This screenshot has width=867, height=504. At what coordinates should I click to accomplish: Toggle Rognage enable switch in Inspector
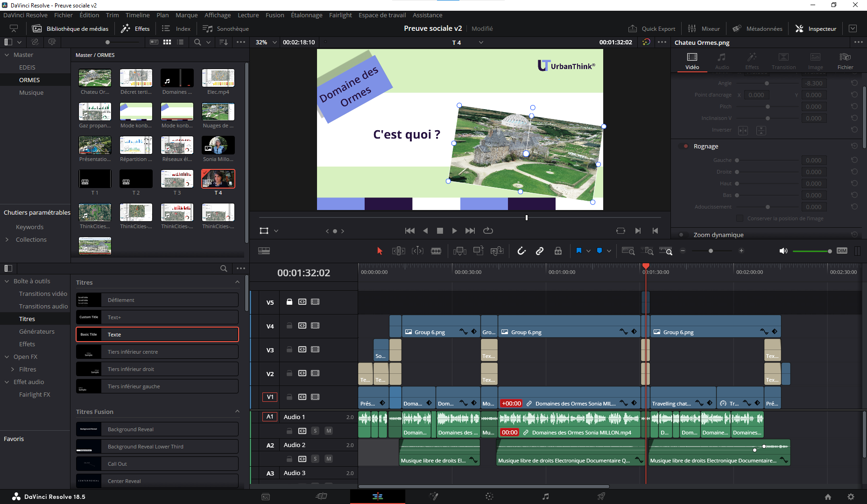pos(685,146)
